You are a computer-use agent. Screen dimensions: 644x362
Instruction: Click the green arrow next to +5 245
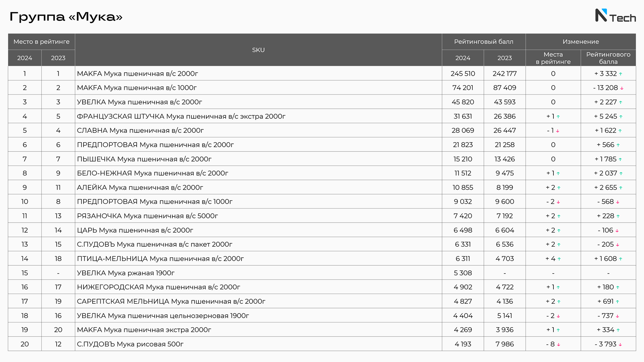click(621, 117)
